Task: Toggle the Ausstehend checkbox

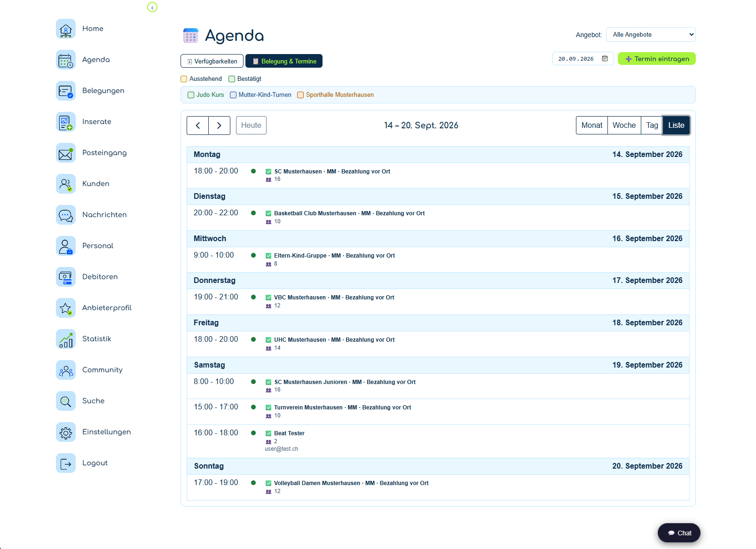Action: [x=184, y=79]
